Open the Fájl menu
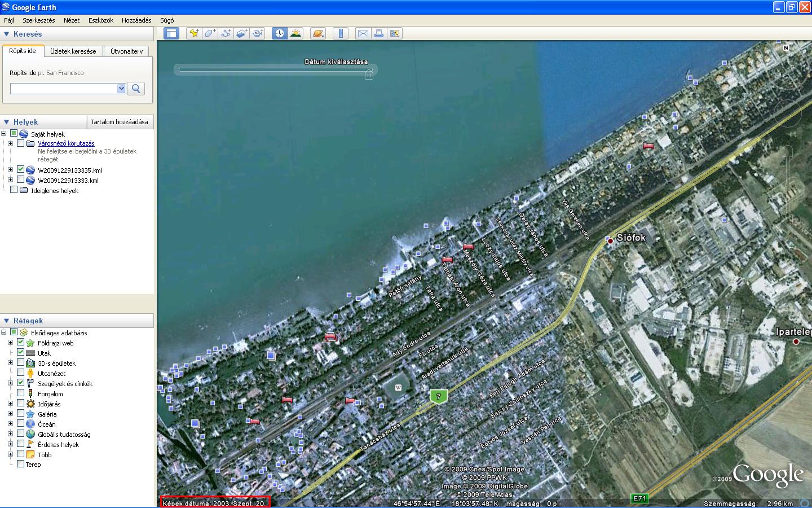The height and width of the screenshot is (508, 812). [9, 20]
